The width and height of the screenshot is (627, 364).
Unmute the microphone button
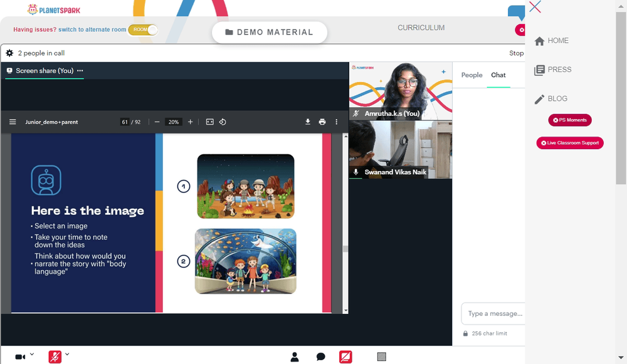55,356
